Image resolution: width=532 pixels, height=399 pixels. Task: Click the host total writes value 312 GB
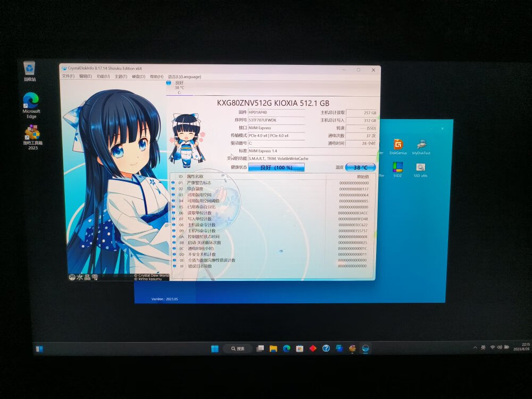pos(361,120)
